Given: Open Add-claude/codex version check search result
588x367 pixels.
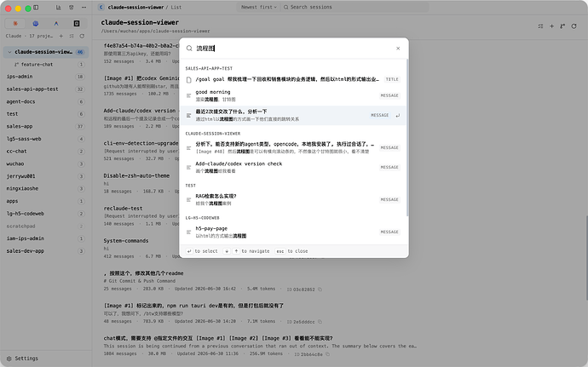Looking at the screenshot, I should pos(293,167).
